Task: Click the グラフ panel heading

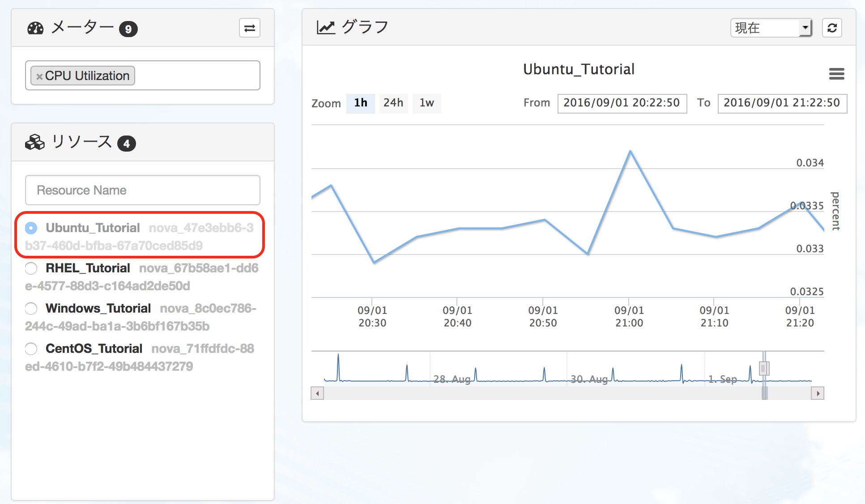Action: pyautogui.click(x=365, y=27)
